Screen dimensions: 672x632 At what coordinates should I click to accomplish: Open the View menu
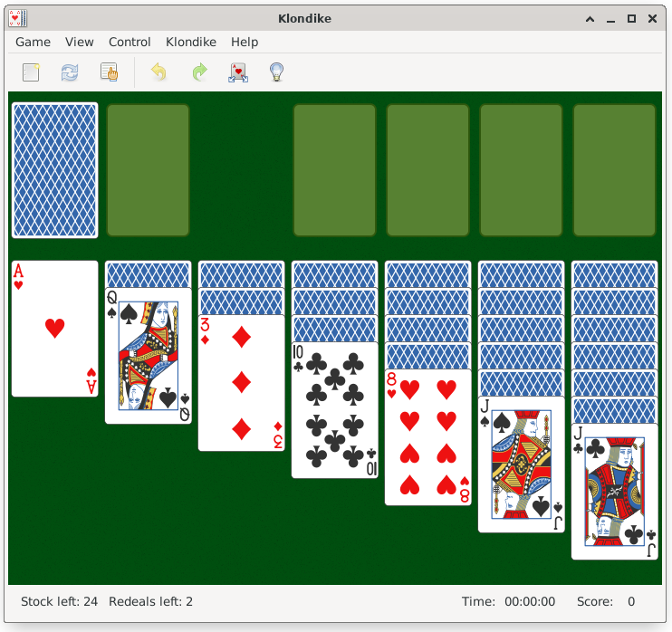(x=80, y=42)
